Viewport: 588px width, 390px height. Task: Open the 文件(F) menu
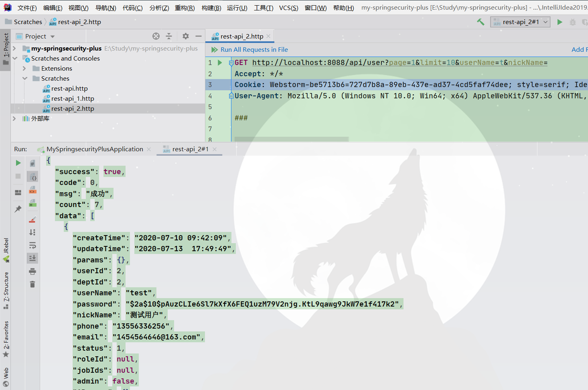coord(27,8)
